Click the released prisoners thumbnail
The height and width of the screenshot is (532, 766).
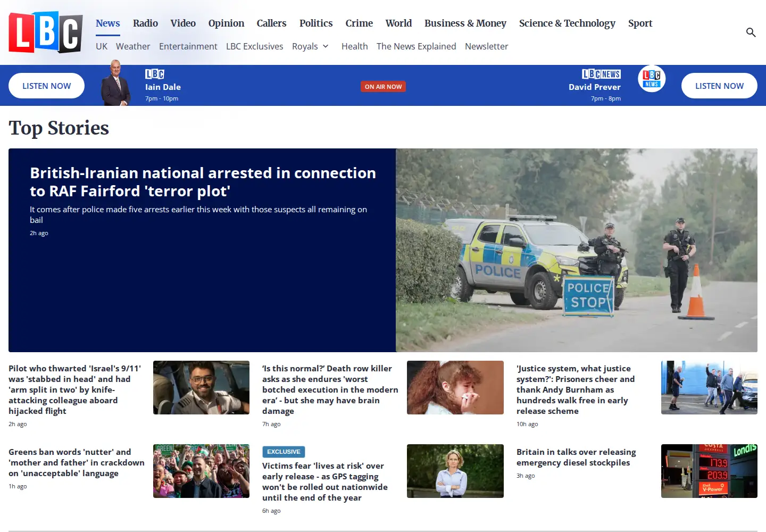tap(709, 387)
